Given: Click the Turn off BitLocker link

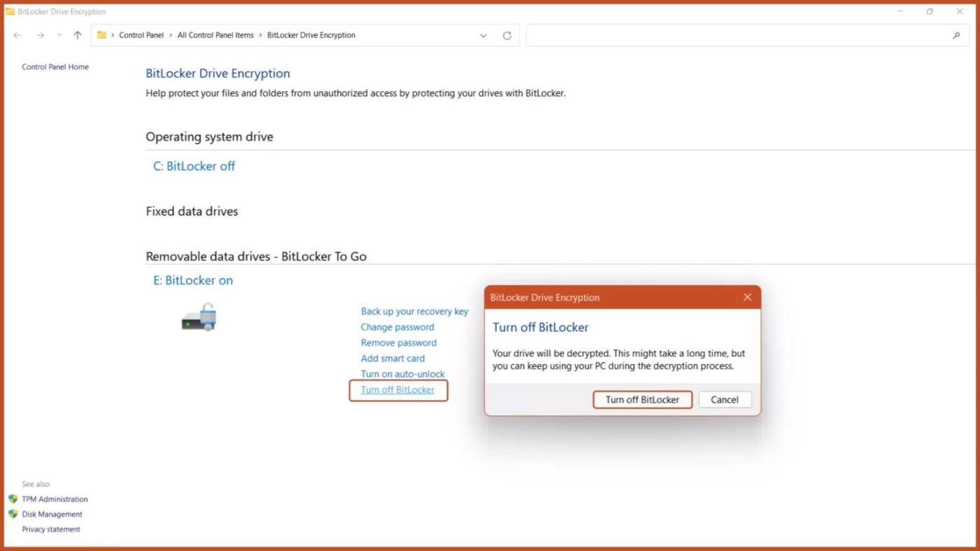Looking at the screenshot, I should coord(398,390).
